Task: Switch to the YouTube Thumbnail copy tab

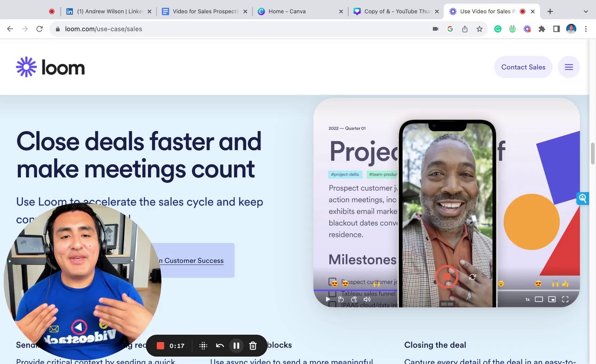Action: tap(396, 11)
